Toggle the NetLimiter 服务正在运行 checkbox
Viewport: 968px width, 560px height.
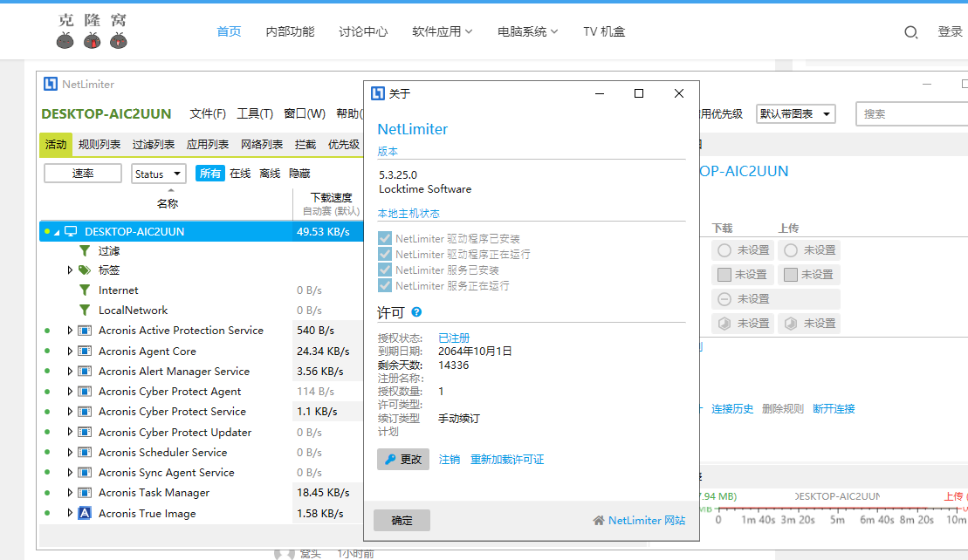pos(385,286)
